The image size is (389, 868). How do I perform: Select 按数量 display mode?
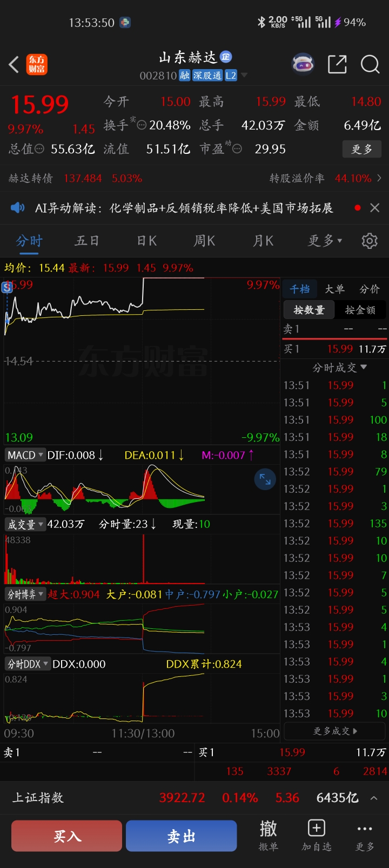coord(309,310)
